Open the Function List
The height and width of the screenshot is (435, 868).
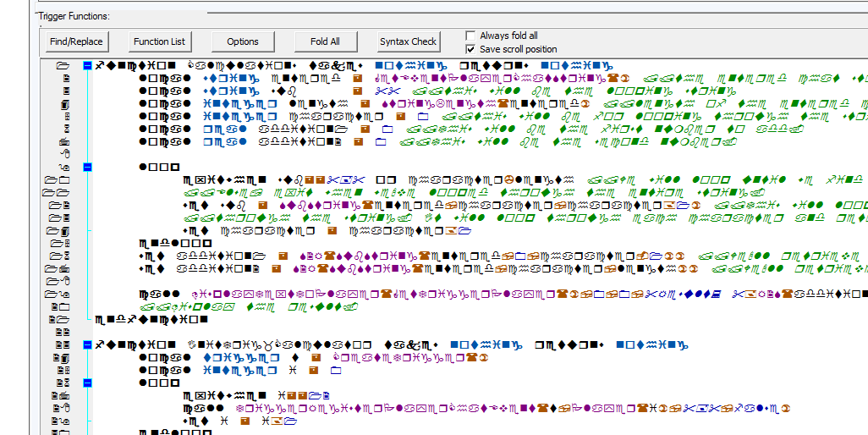(159, 41)
